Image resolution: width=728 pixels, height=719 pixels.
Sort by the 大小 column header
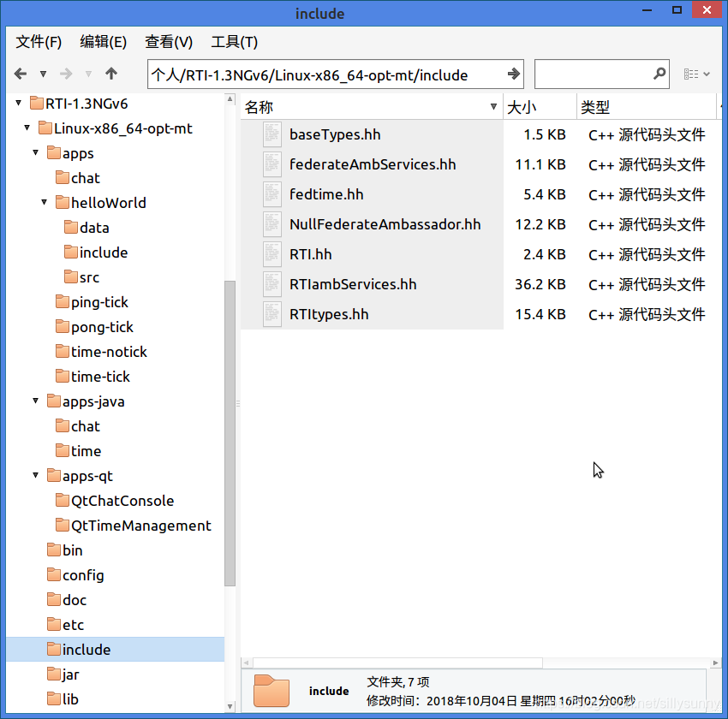(540, 107)
